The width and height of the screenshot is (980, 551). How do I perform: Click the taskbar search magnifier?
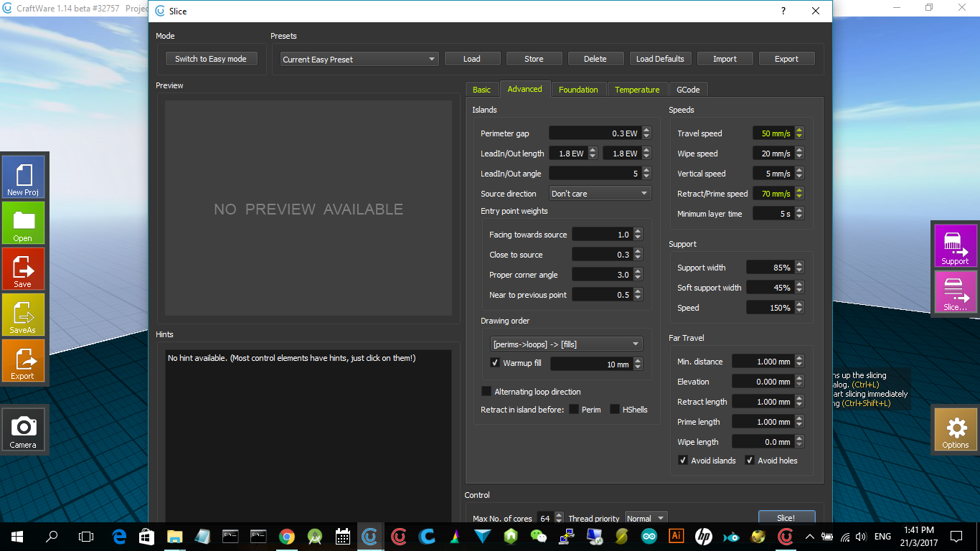pyautogui.click(x=52, y=536)
